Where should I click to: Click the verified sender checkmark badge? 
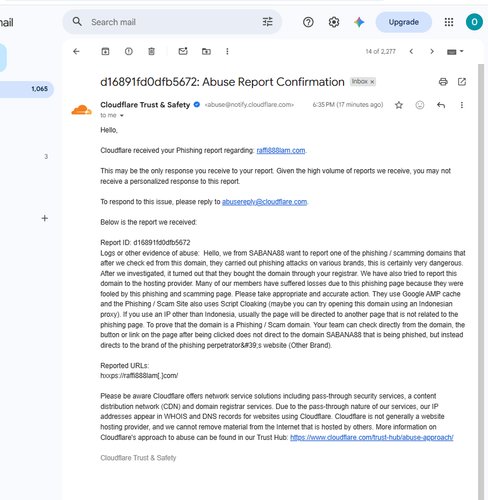[x=197, y=104]
